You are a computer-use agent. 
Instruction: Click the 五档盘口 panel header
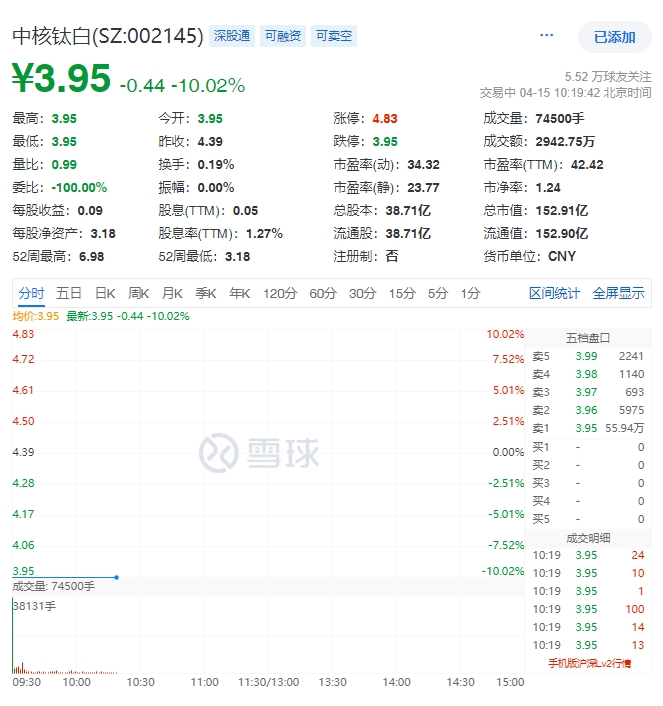pyautogui.click(x=588, y=338)
